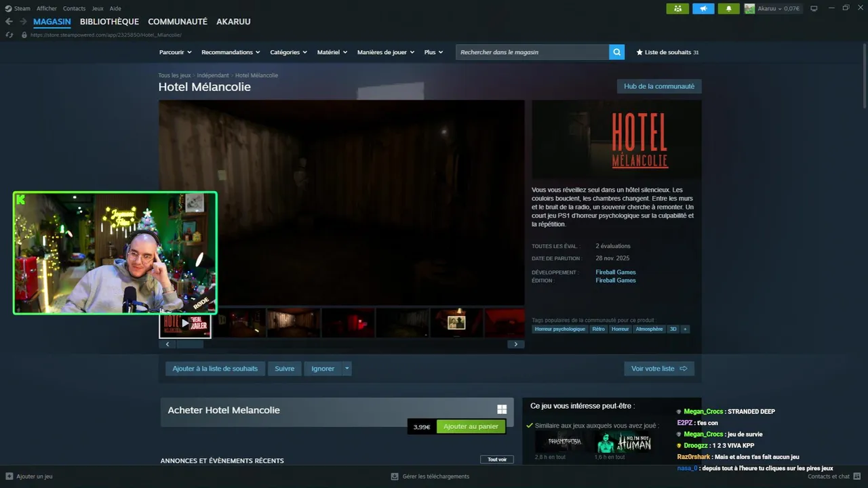Click the Suivre button

coord(285,369)
